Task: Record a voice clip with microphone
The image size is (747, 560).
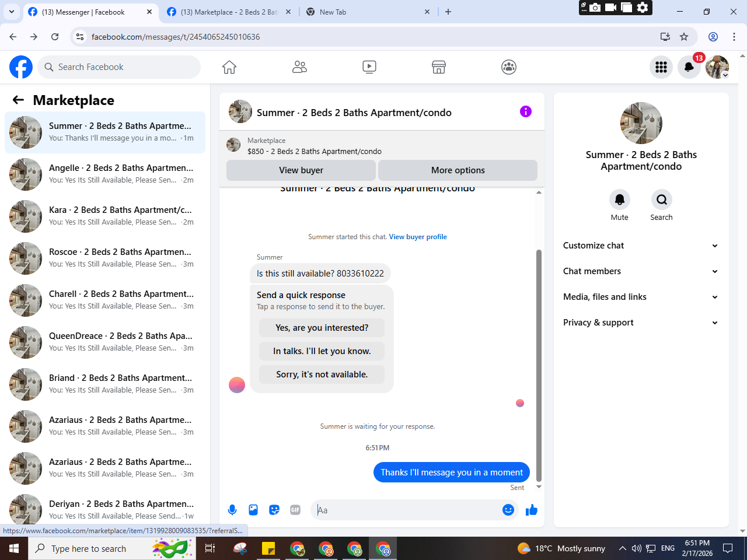Action: (x=232, y=510)
